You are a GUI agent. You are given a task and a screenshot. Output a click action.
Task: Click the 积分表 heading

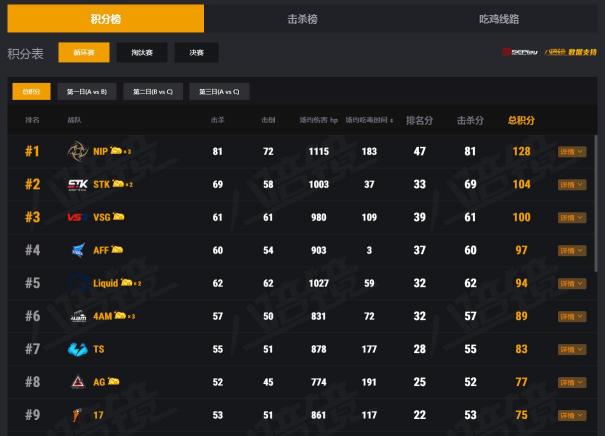25,53
